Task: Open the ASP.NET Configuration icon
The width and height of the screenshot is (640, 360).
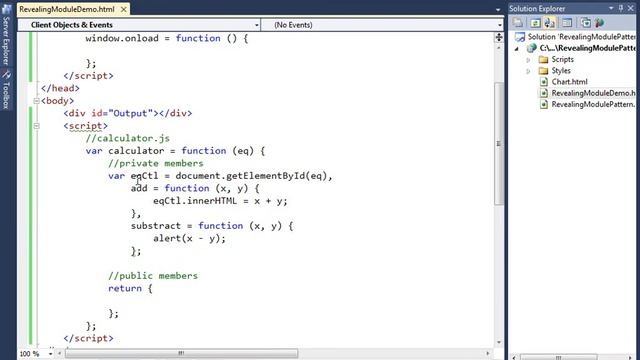Action: click(599, 23)
